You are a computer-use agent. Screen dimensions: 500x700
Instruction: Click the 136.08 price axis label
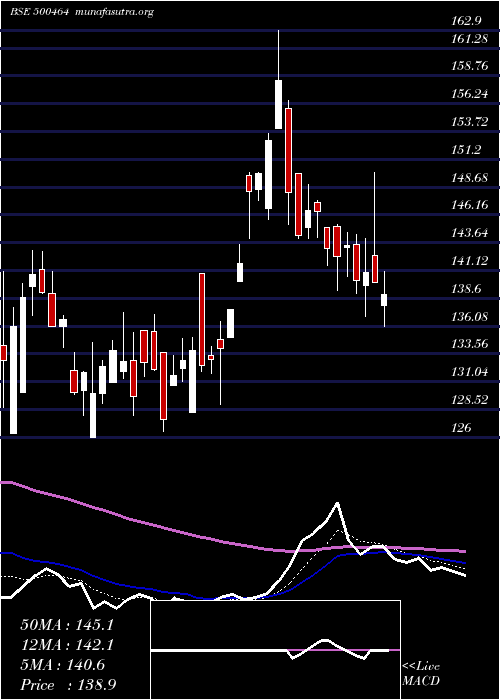[469, 317]
